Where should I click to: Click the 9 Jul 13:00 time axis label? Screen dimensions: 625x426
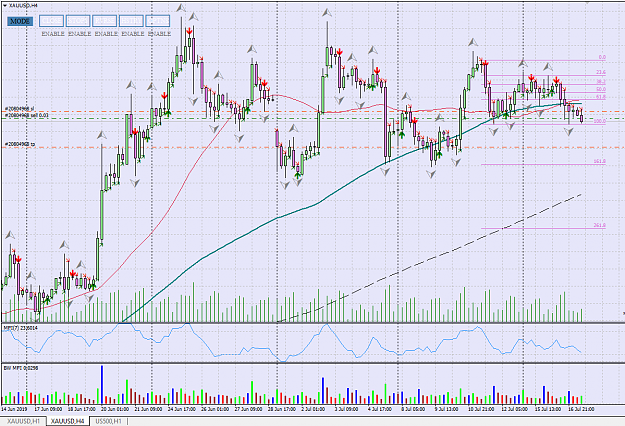click(448, 409)
